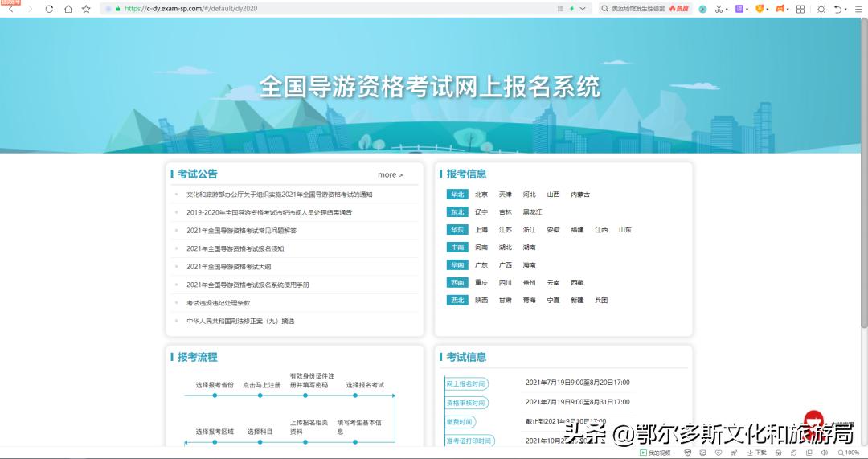Expand the dropdown arrow beside undo icon

[845, 10]
